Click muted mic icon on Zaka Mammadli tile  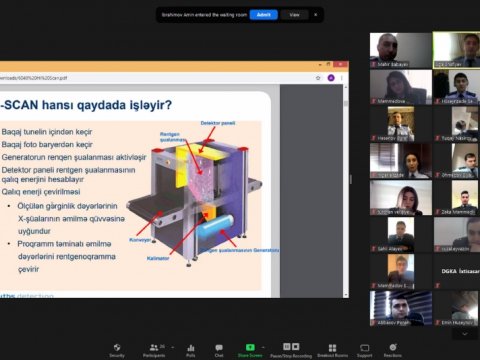[437, 212]
